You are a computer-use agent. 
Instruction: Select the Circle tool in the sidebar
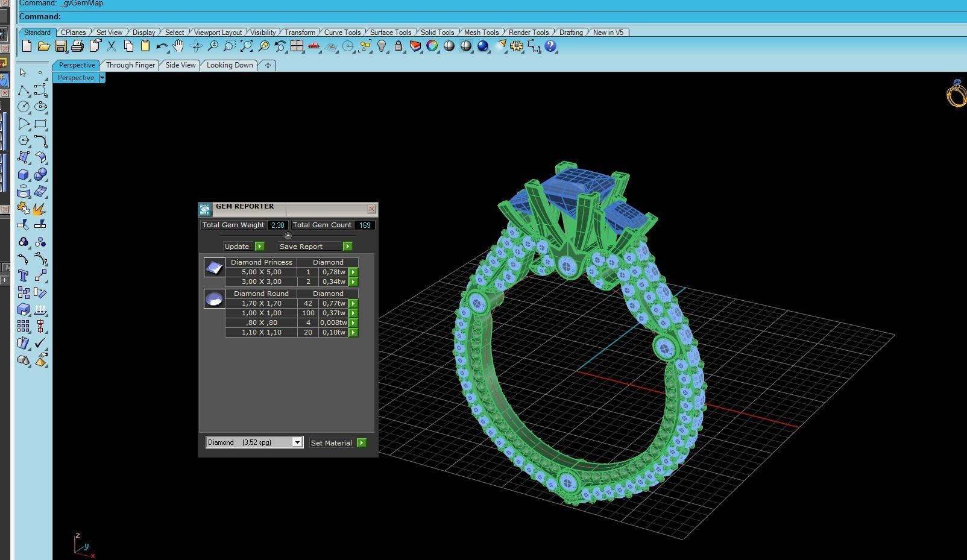click(23, 107)
